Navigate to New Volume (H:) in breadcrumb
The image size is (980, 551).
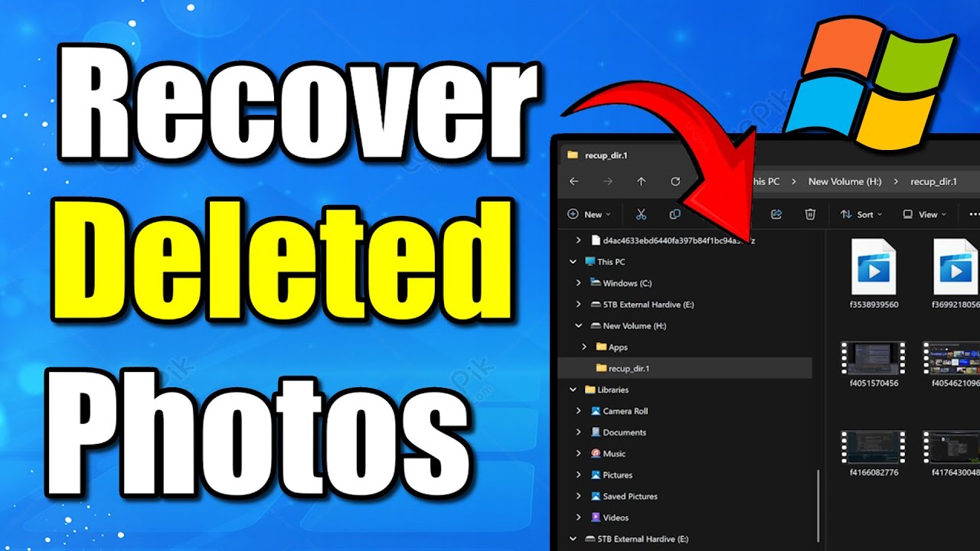(845, 181)
